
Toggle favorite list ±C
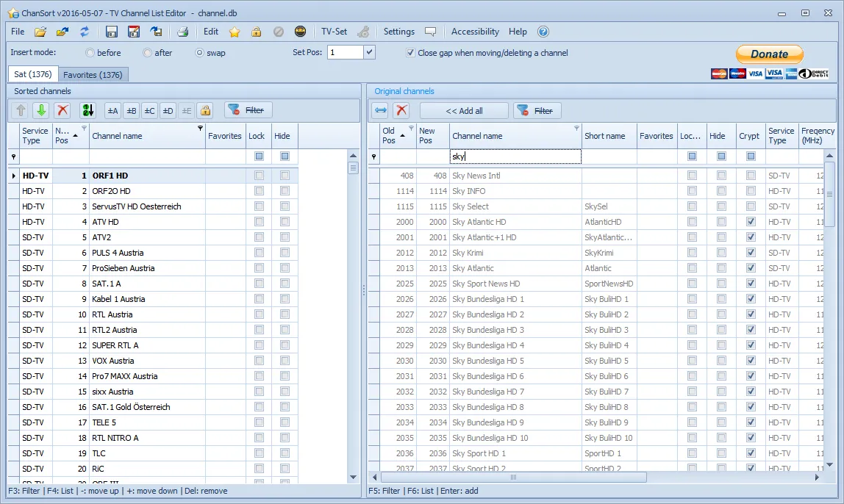click(150, 111)
